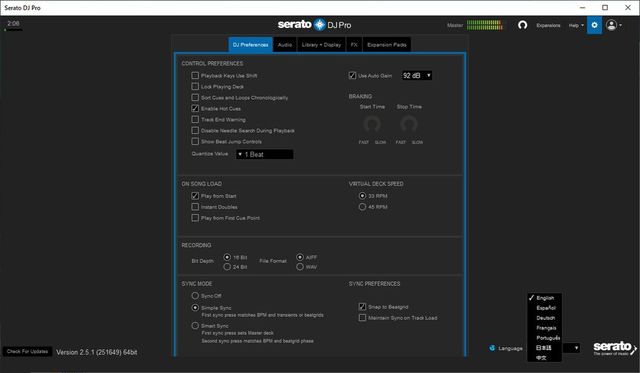Click the Serato DJ Pro logo
Screen dimensions: 640x373
point(314,24)
